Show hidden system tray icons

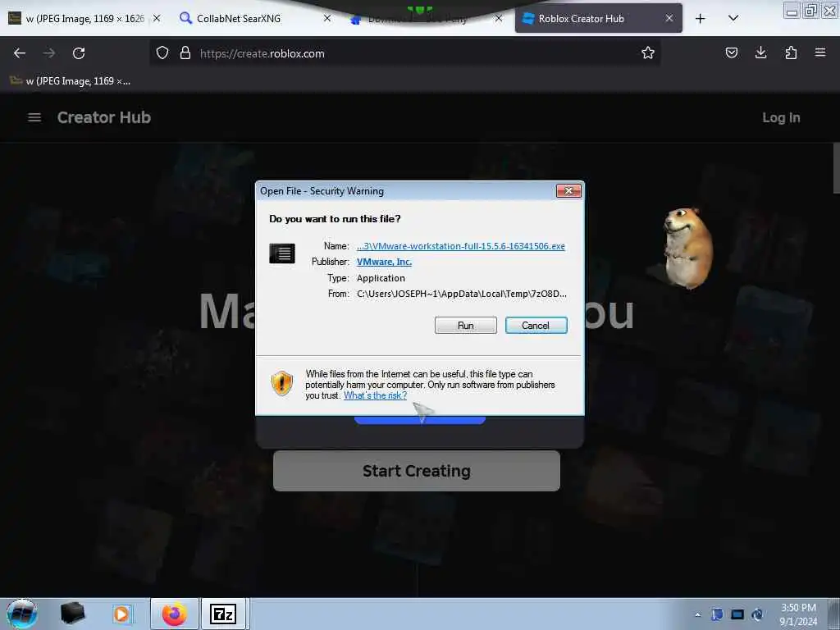(697, 614)
